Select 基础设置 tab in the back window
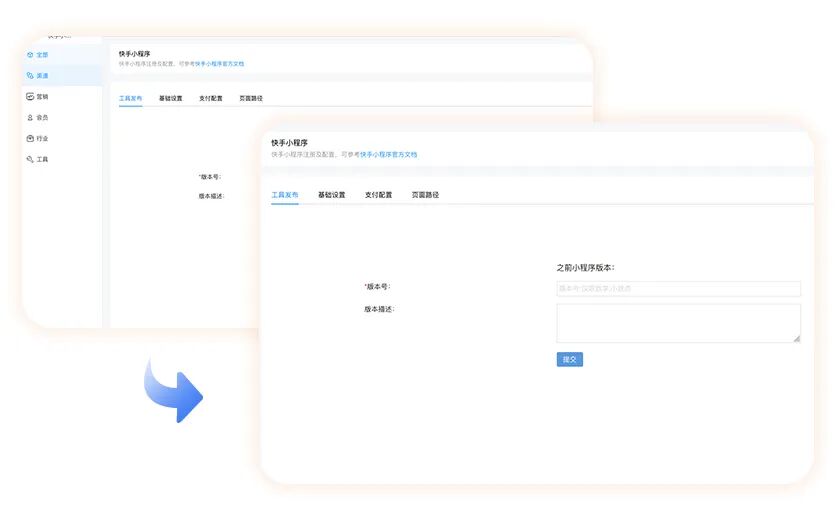Viewport: 837px width, 507px height. click(x=171, y=98)
